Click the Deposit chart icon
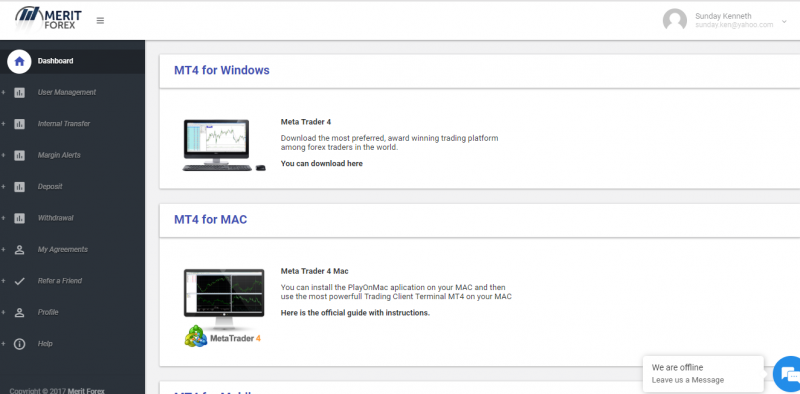This screenshot has height=394, width=800. coord(19,187)
